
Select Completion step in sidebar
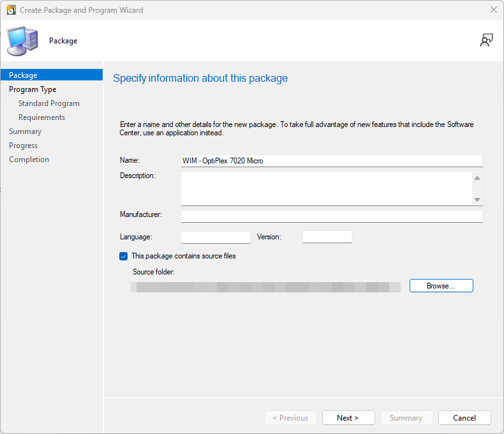click(29, 160)
